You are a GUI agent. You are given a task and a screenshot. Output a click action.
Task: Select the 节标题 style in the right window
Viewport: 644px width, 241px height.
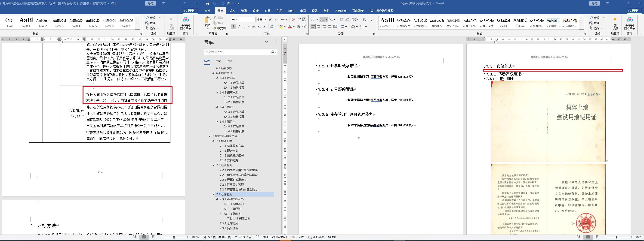coord(520,22)
